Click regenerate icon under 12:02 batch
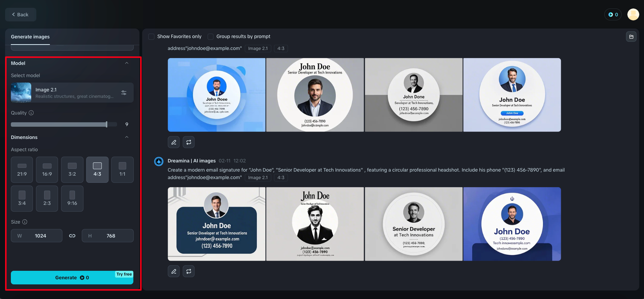644x299 pixels. (x=189, y=271)
